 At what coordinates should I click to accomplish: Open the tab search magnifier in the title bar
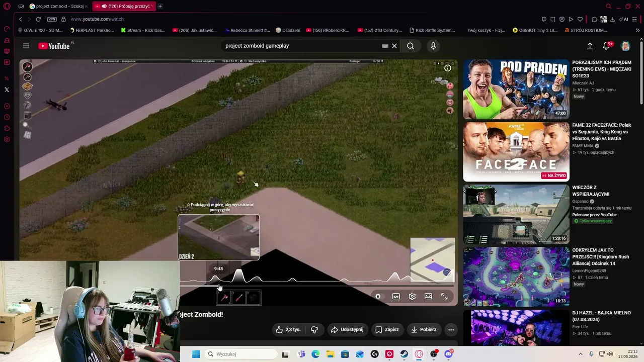click(608, 6)
